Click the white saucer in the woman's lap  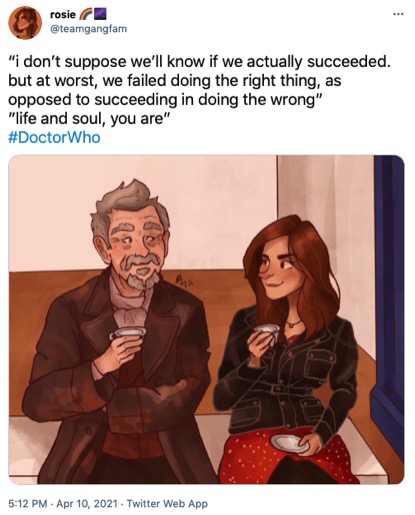290,443
